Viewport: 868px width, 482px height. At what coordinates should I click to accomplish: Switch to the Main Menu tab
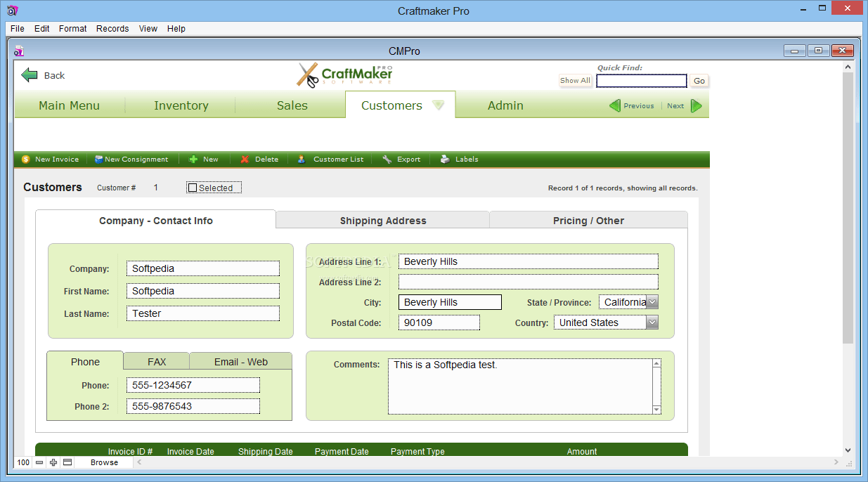coord(70,105)
